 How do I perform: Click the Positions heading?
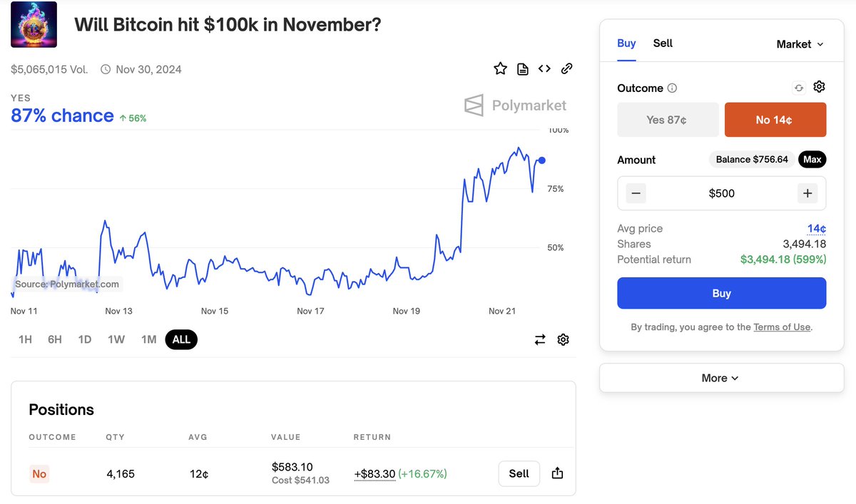pos(61,410)
